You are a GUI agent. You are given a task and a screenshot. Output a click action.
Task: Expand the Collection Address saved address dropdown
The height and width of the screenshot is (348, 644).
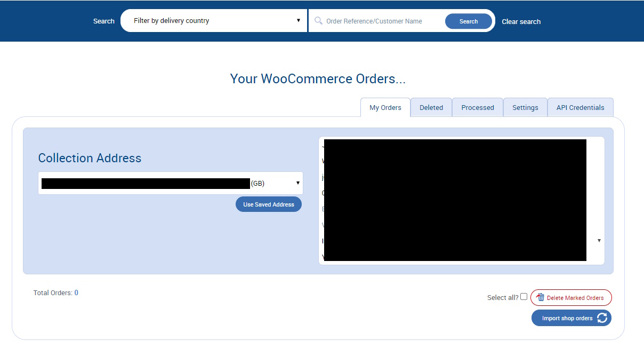[171, 183]
